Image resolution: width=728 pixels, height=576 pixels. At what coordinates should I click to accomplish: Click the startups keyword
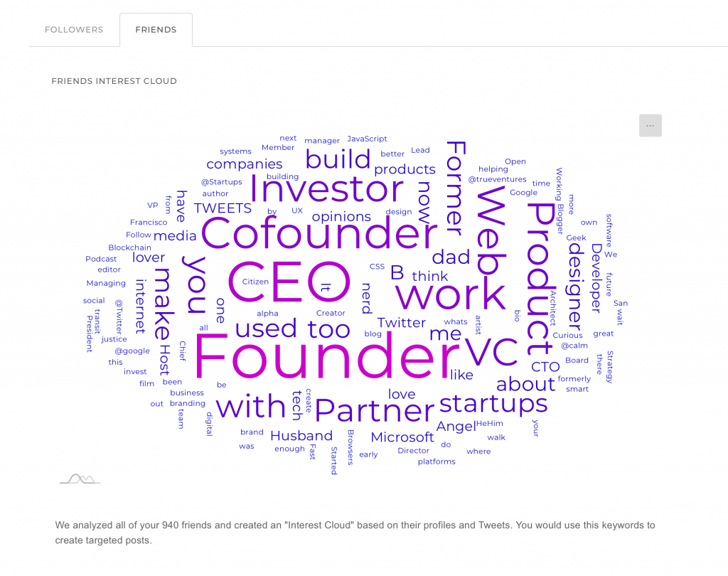(493, 404)
